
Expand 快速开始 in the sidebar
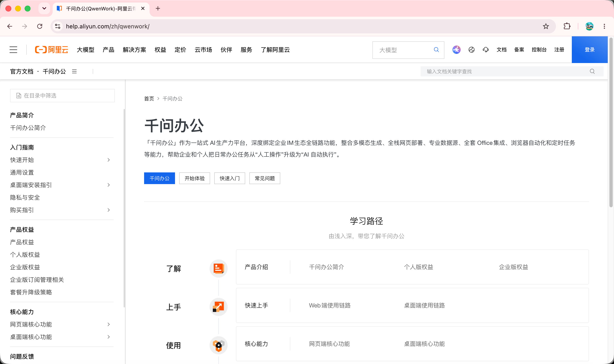109,160
